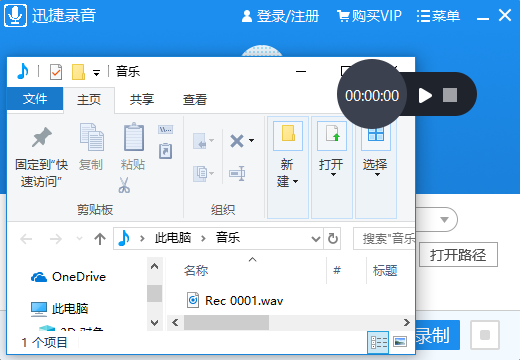Screen dimensions: 520x360
Task: Click horizontal scrollbar left arrow
Action: click(175, 322)
